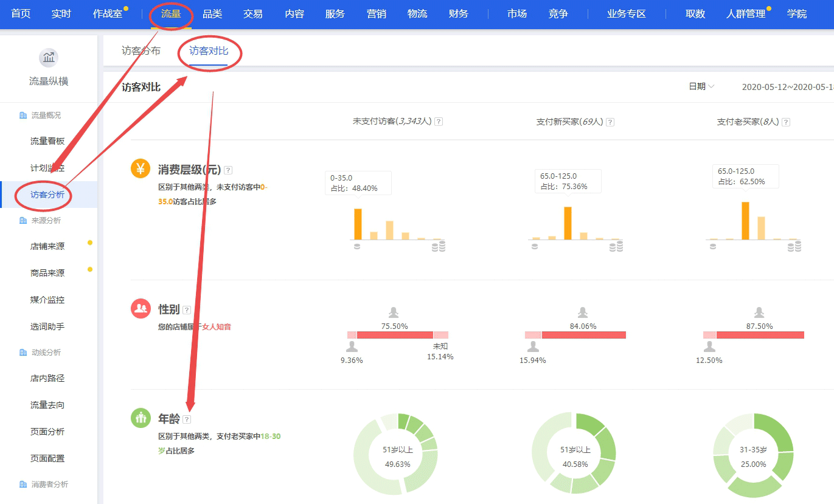
Task: Click help icon next to 未支付访客
Action: click(439, 122)
